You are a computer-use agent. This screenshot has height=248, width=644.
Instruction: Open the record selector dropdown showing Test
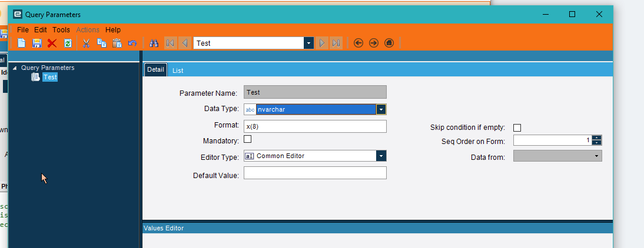[309, 43]
